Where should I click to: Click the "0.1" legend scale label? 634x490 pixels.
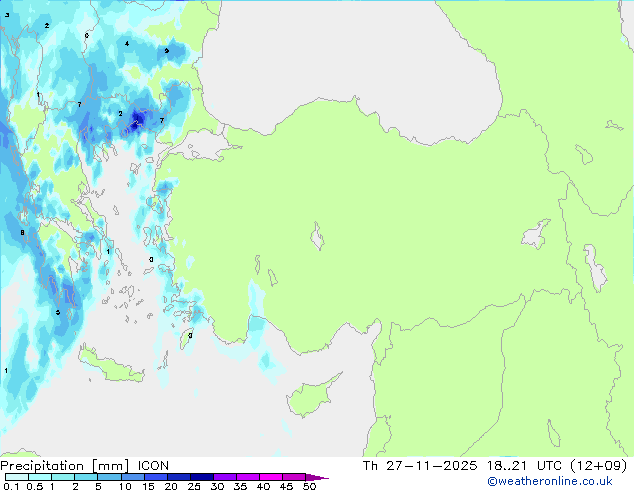[x=11, y=486]
